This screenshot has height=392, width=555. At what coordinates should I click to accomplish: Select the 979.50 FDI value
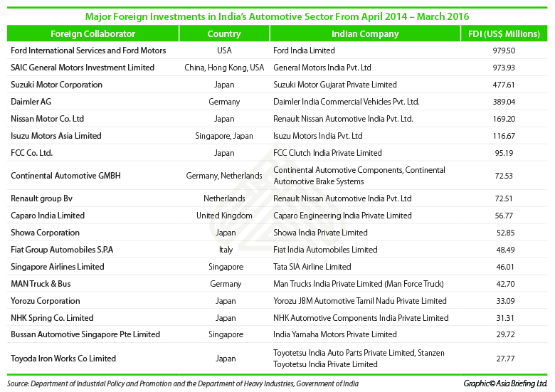pyautogui.click(x=504, y=51)
